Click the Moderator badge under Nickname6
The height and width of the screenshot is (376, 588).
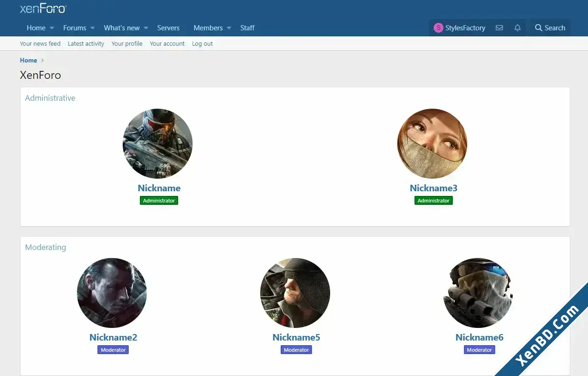tap(479, 350)
